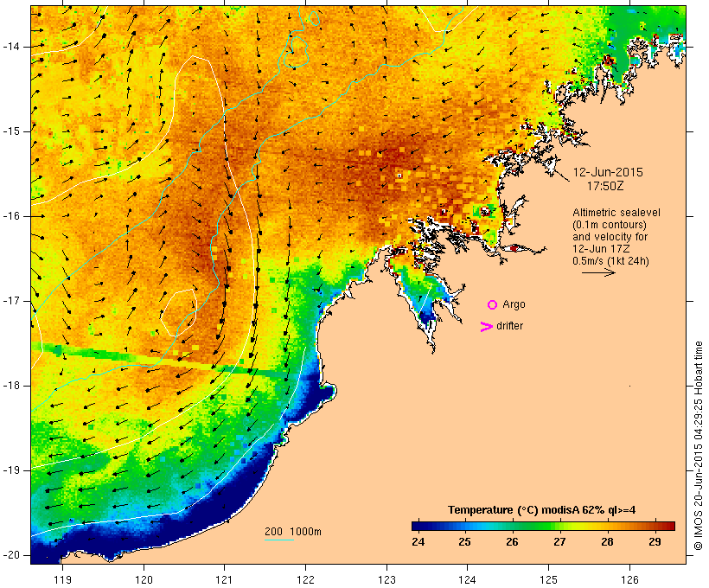Click the '122' longitude axis label
The image size is (709, 588).
pos(306,580)
